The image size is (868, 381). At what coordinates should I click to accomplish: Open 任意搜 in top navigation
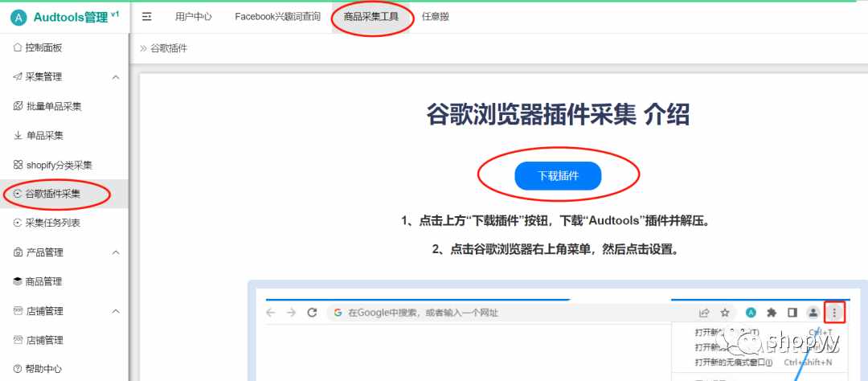coord(435,17)
